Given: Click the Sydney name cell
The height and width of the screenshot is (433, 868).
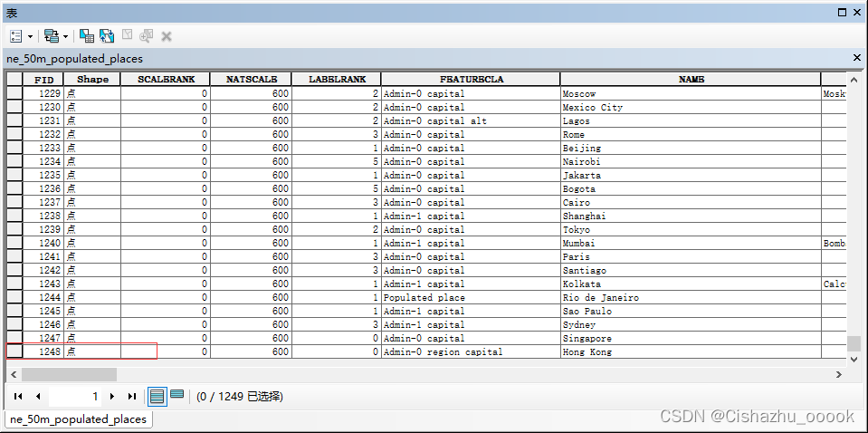Looking at the screenshot, I should point(691,324).
